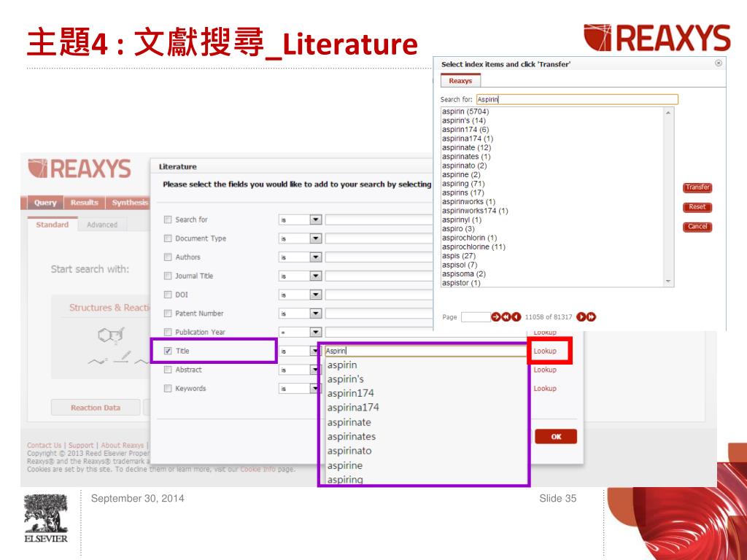Enable the Authors field checkbox
The height and width of the screenshot is (560, 747).
pos(168,257)
